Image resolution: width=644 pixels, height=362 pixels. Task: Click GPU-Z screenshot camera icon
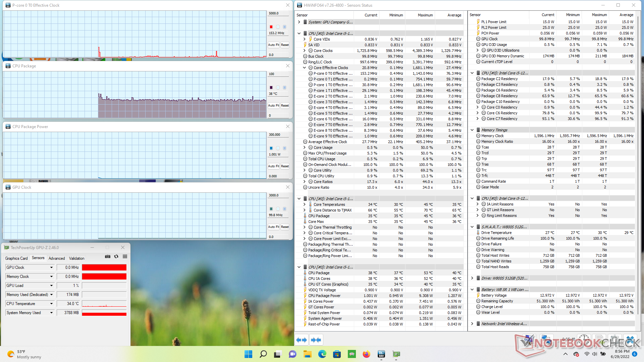[108, 256]
